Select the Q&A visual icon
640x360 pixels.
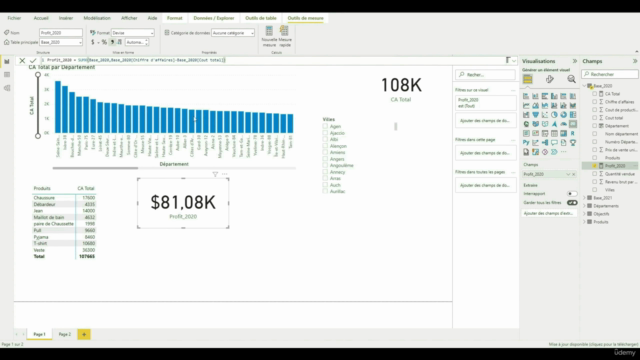(x=554, y=143)
